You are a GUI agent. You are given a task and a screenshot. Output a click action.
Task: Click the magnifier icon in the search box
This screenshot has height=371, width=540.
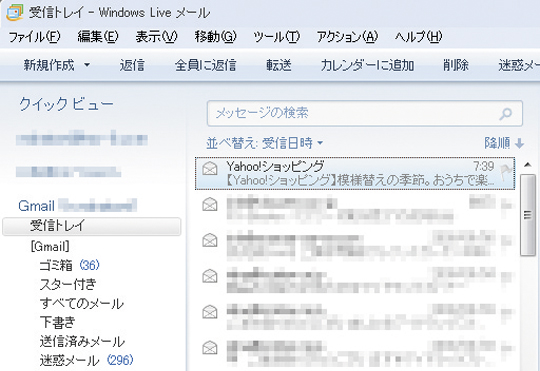pyautogui.click(x=506, y=113)
